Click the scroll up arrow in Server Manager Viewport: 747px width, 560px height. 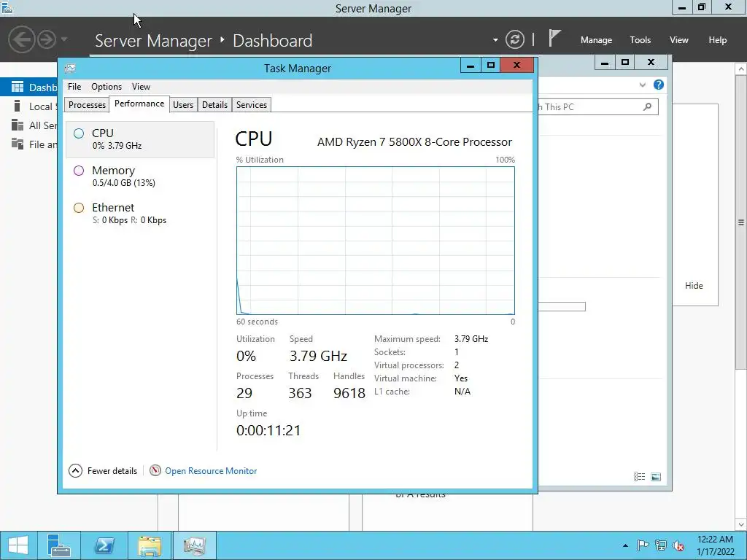(741, 69)
